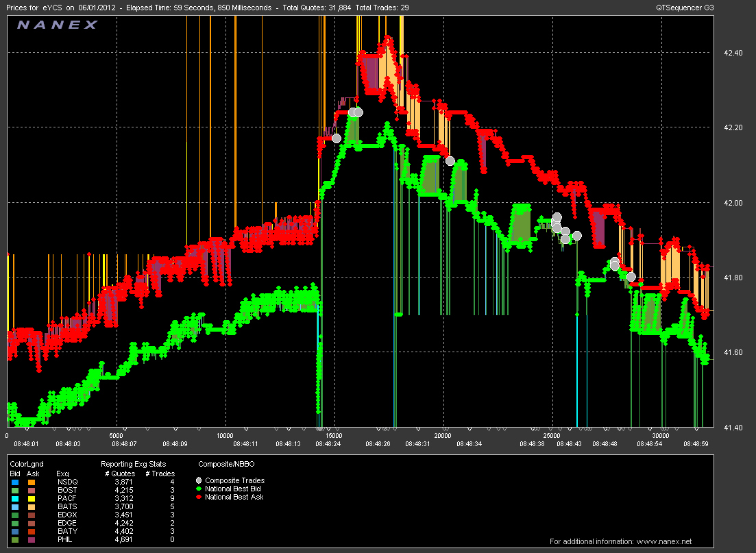756x553 pixels.
Task: Click the EDGE bid color swatch
Action: [x=15, y=523]
